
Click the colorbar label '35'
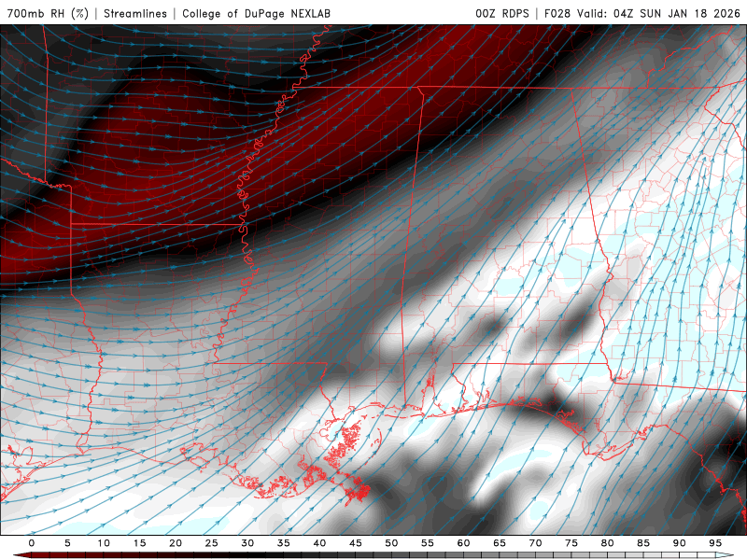284,543
